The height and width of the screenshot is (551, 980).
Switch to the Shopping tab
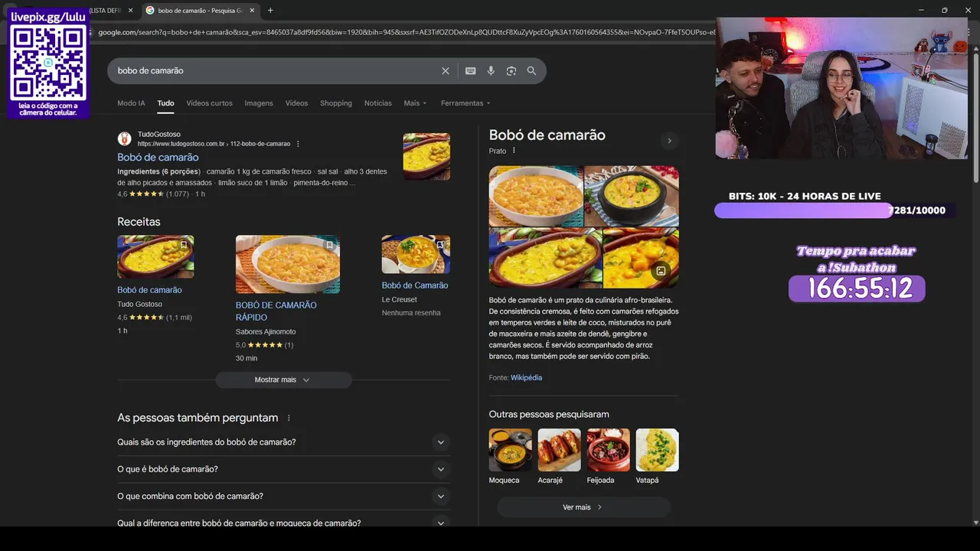click(x=336, y=103)
